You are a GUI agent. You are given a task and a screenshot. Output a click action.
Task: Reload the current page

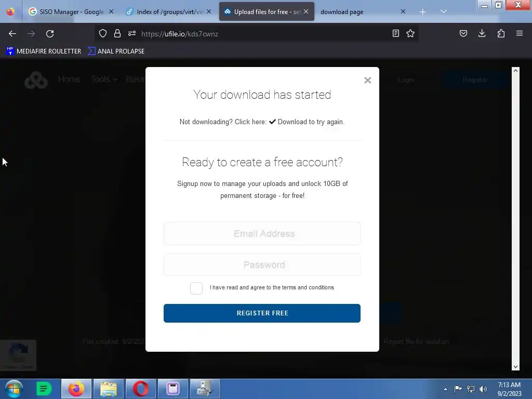pos(50,34)
